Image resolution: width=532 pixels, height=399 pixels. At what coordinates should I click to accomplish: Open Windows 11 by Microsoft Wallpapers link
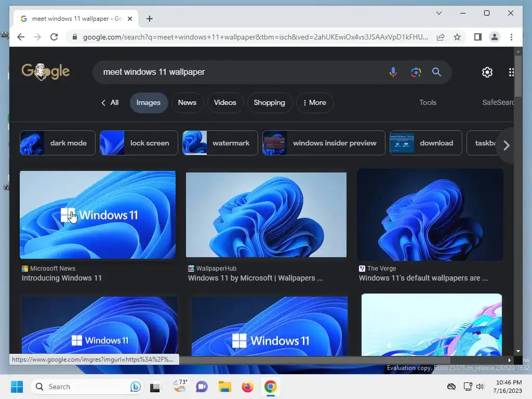(255, 278)
